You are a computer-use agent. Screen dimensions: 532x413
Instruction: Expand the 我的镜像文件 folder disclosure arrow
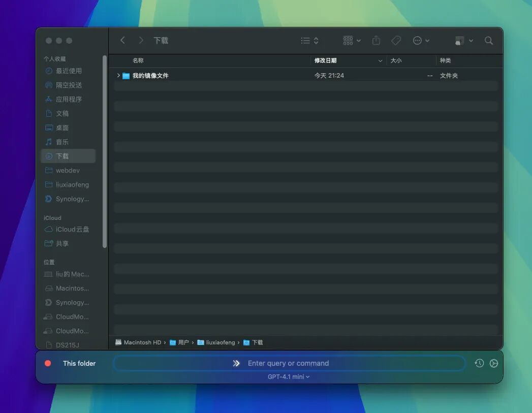(x=118, y=75)
